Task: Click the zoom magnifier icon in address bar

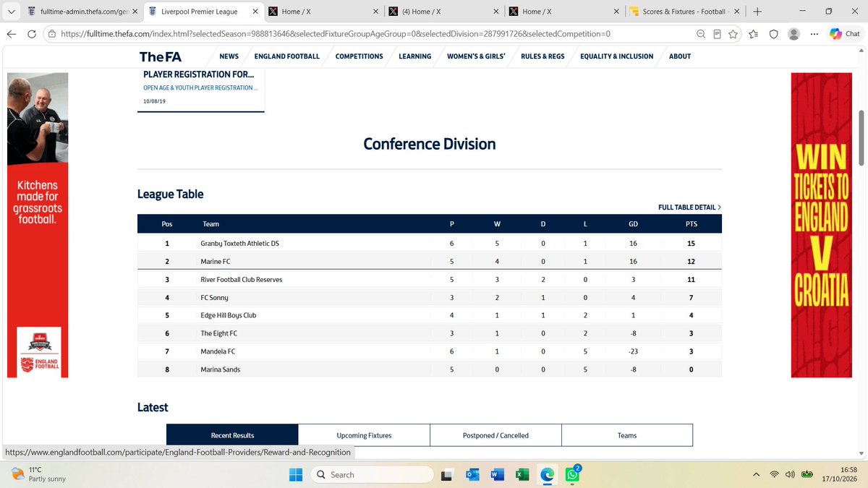Action: pyautogui.click(x=701, y=34)
